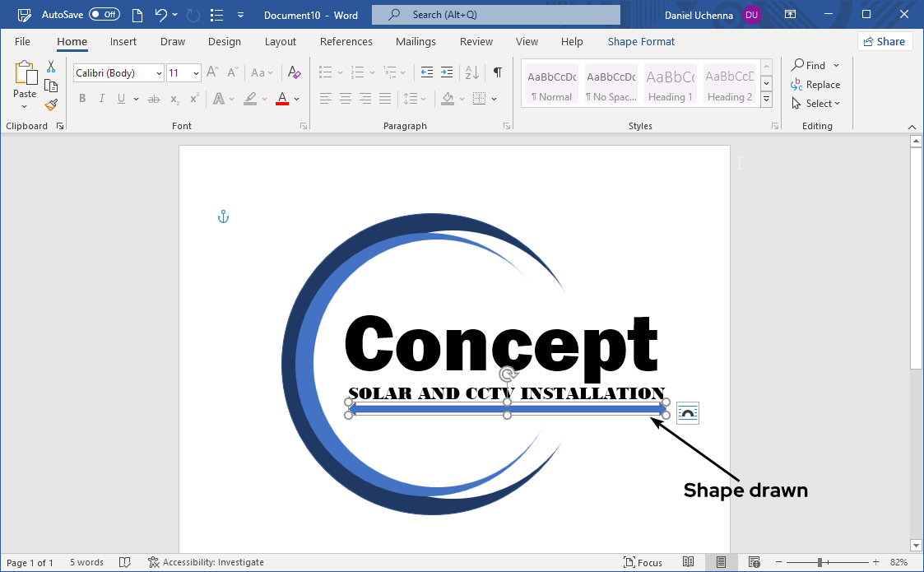The height and width of the screenshot is (572, 924).
Task: Toggle strikethrough on selected text
Action: point(153,98)
